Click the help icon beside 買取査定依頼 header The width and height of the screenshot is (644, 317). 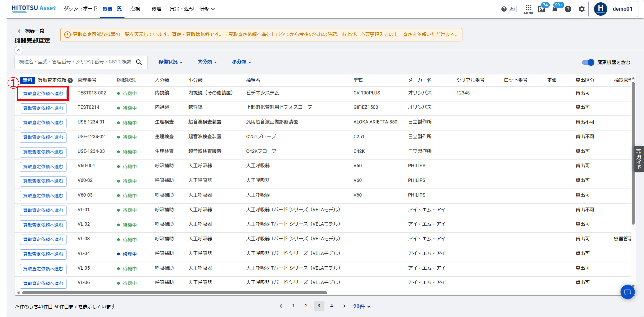coord(70,80)
